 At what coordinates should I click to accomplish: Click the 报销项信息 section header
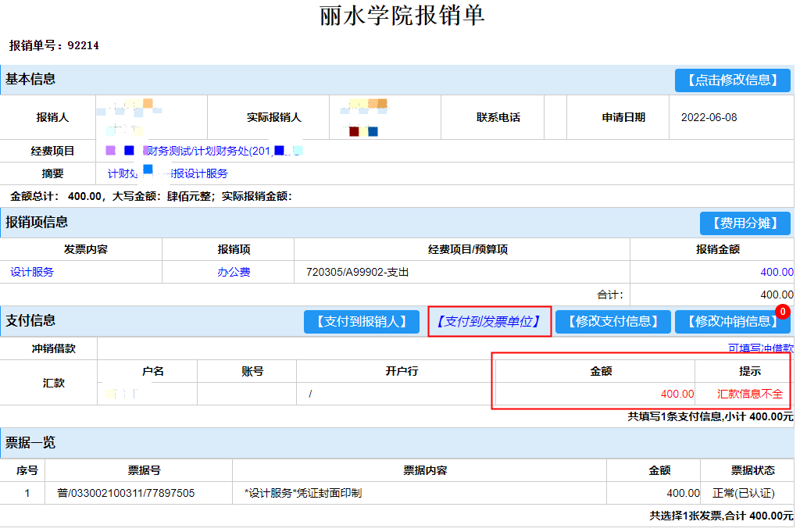pos(37,223)
